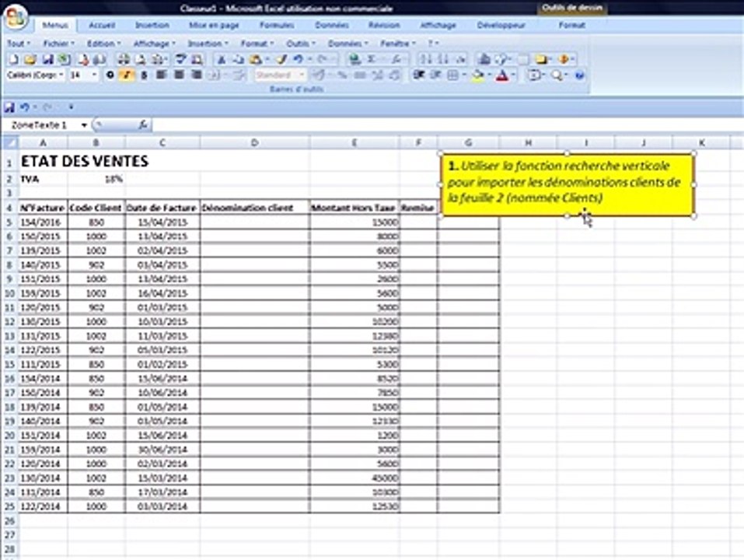
Task: Click the Dénomination client header cell
Action: [x=255, y=208]
